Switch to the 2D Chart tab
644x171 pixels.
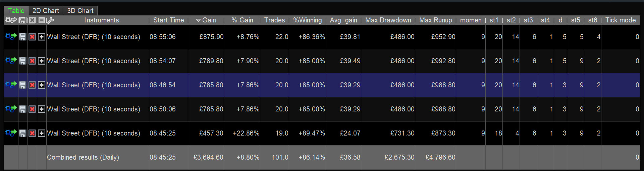(46, 11)
